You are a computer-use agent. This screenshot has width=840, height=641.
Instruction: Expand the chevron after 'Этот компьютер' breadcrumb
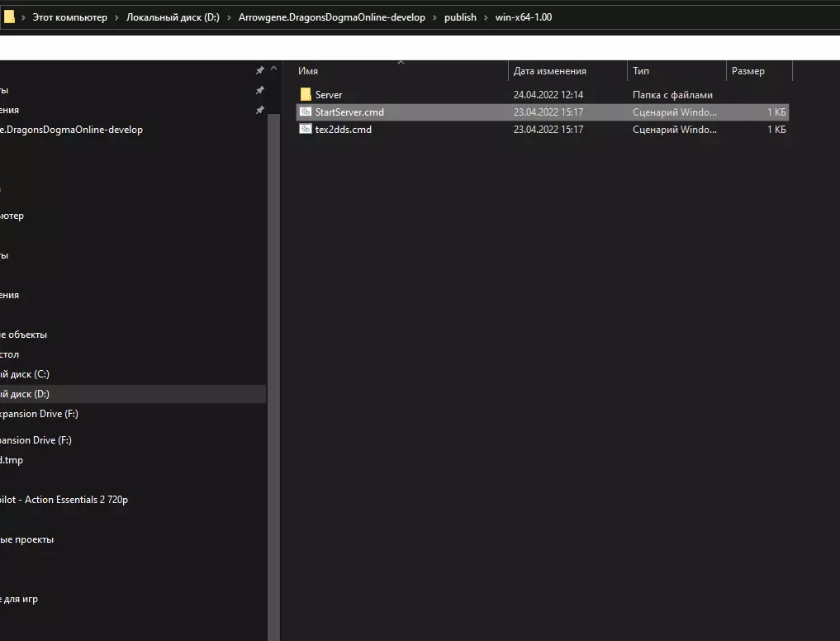click(x=116, y=17)
